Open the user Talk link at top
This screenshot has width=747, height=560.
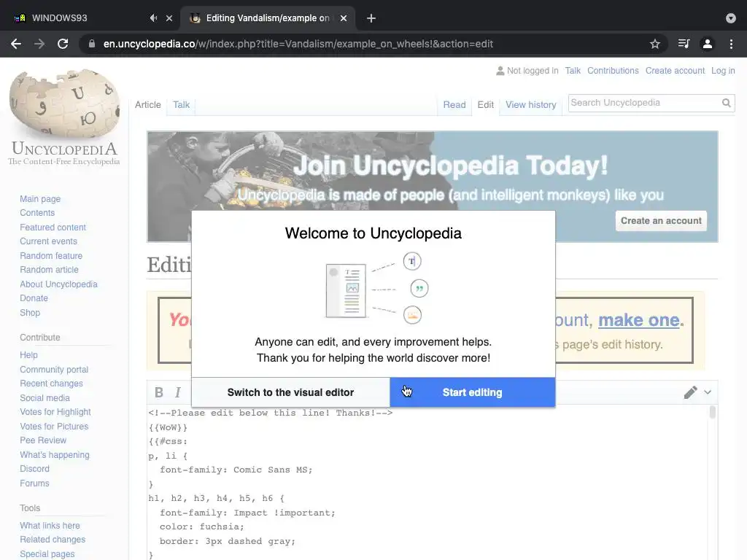[x=573, y=71]
